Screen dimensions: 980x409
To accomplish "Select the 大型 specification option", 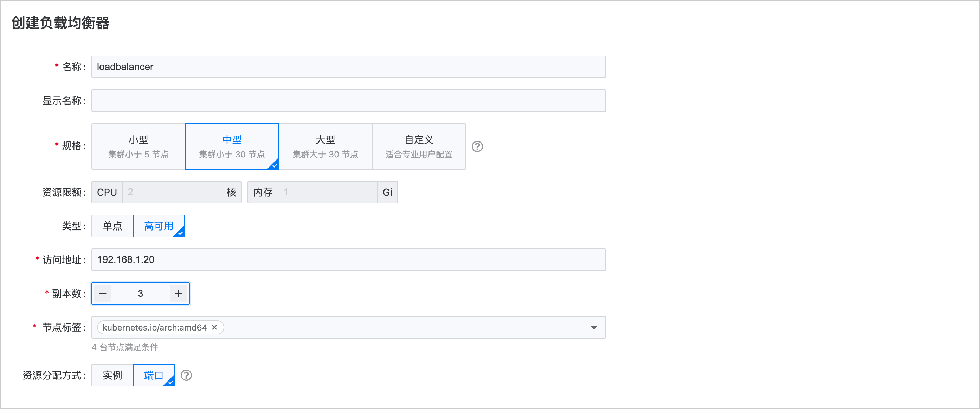I will click(325, 146).
